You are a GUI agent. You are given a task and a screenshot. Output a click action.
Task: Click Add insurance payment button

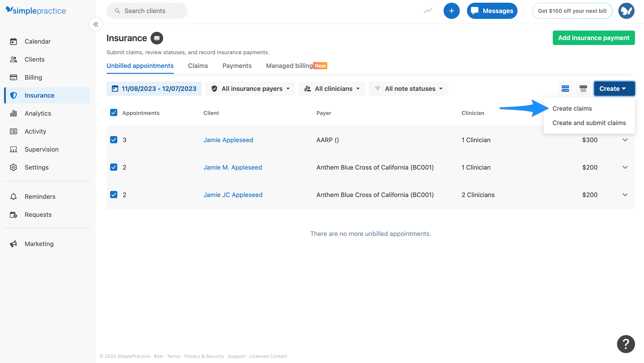point(593,38)
